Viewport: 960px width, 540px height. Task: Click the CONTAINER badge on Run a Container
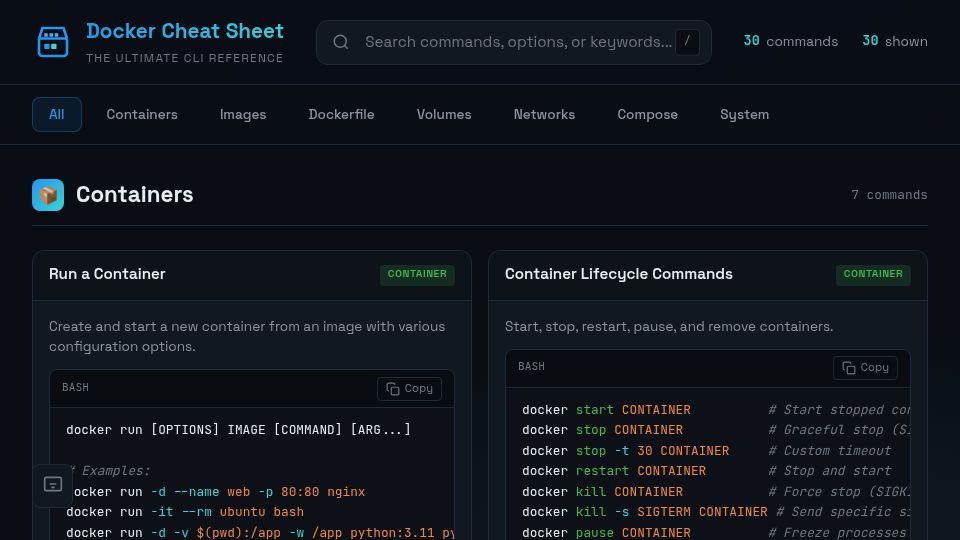pyautogui.click(x=417, y=274)
